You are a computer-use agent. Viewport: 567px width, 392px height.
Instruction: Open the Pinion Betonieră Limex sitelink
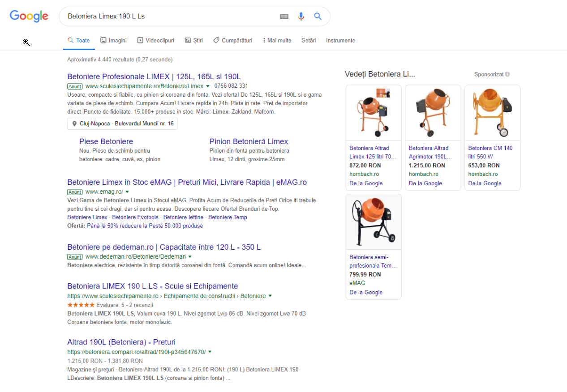point(249,141)
